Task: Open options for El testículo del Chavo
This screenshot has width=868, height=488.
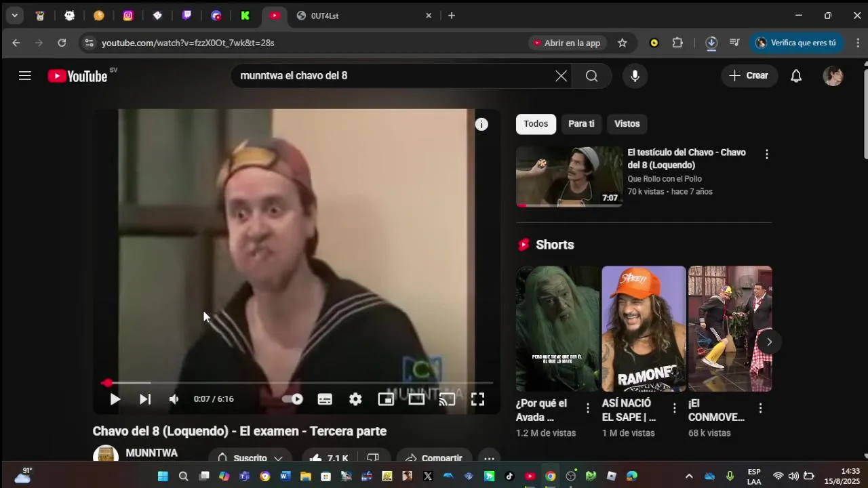Action: 767,155
